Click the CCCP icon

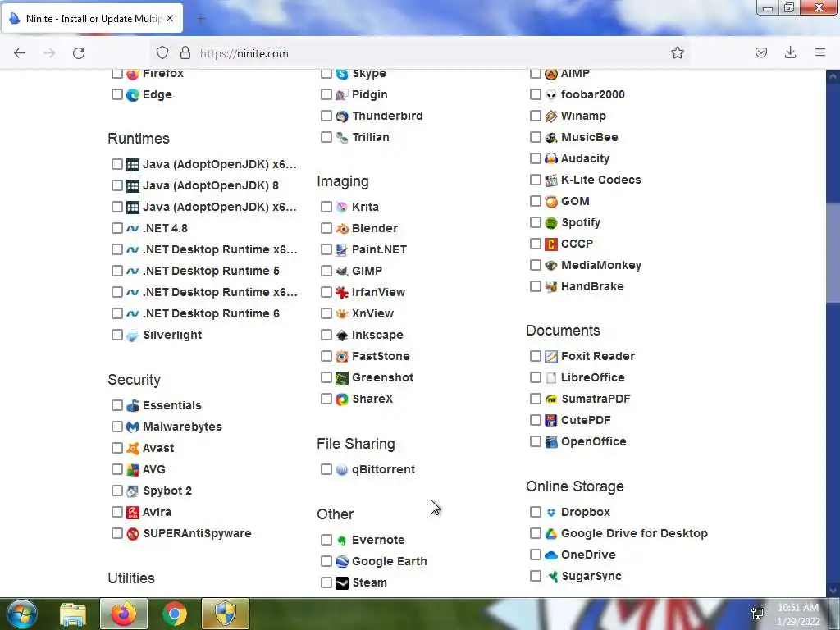click(x=550, y=244)
